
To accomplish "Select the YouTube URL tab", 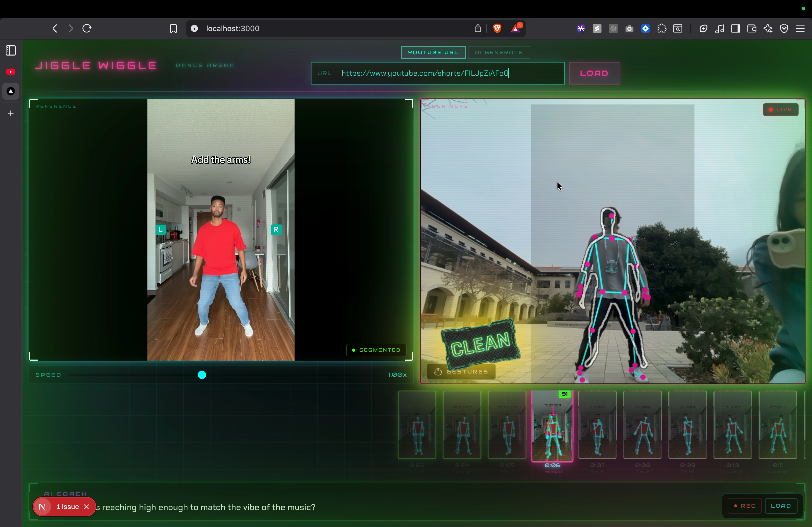I will pyautogui.click(x=433, y=53).
